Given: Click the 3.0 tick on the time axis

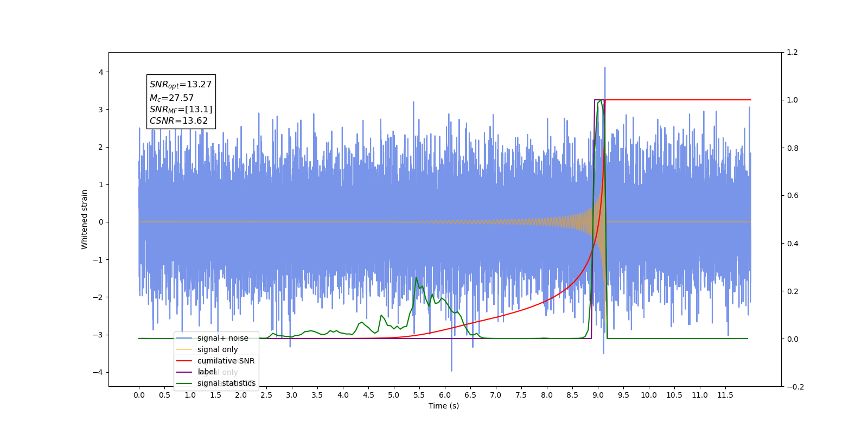Looking at the screenshot, I should pos(292,395).
